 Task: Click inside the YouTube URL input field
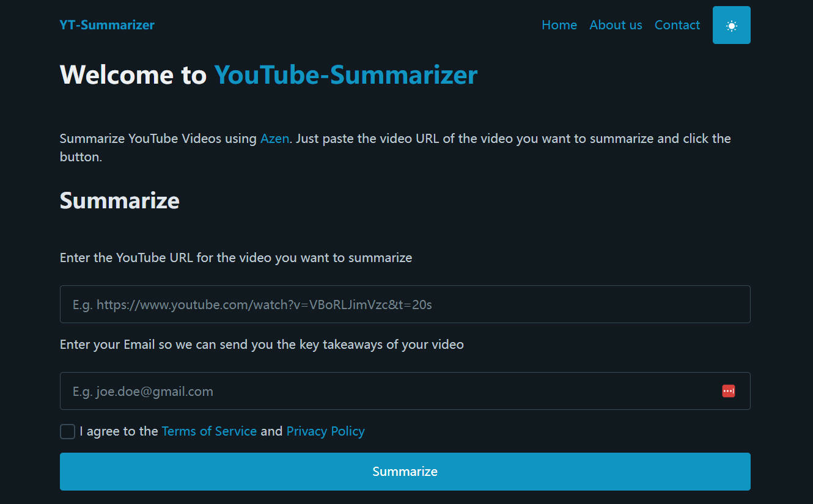click(405, 304)
